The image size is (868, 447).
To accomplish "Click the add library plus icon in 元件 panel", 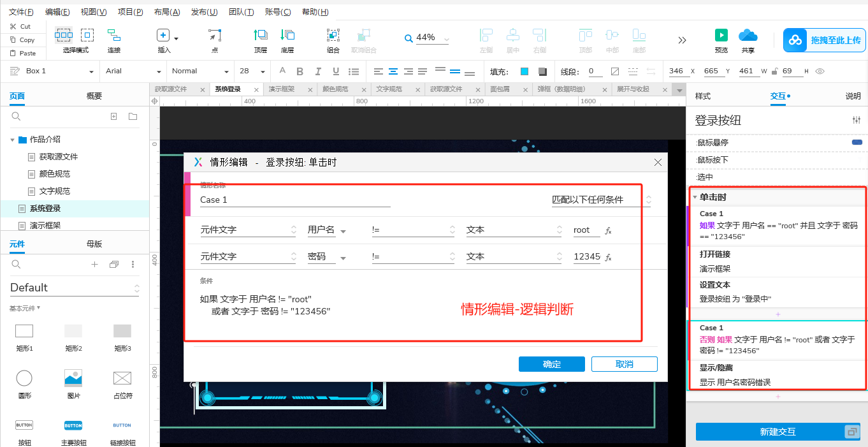I will 94,264.
